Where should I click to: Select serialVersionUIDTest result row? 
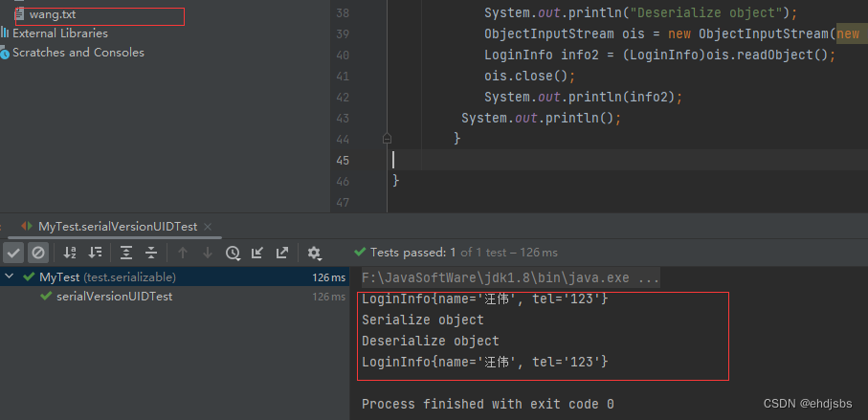pyautogui.click(x=174, y=297)
